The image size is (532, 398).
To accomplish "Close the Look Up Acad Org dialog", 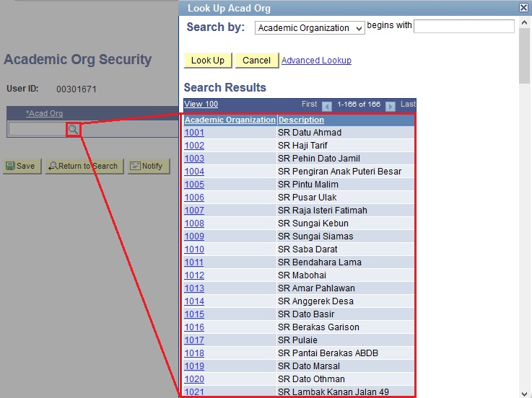I will coord(523,7).
